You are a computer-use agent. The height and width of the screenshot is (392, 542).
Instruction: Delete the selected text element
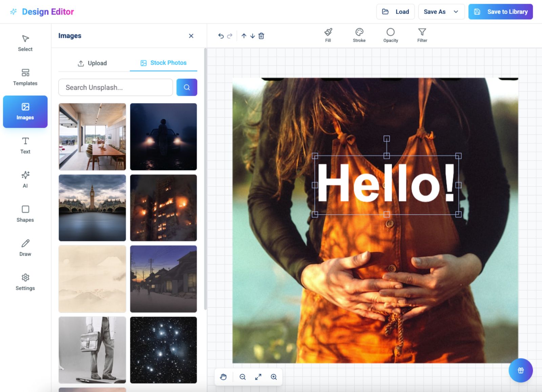coord(261,36)
